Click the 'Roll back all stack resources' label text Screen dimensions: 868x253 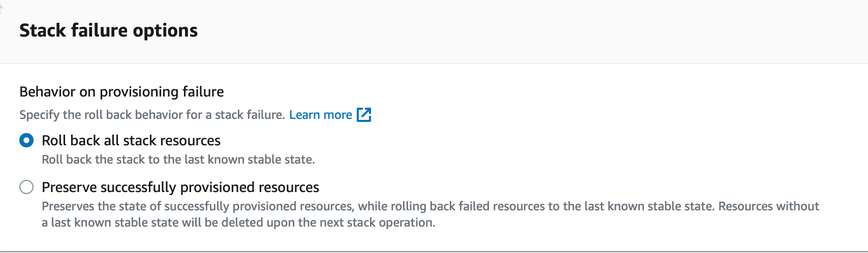131,140
